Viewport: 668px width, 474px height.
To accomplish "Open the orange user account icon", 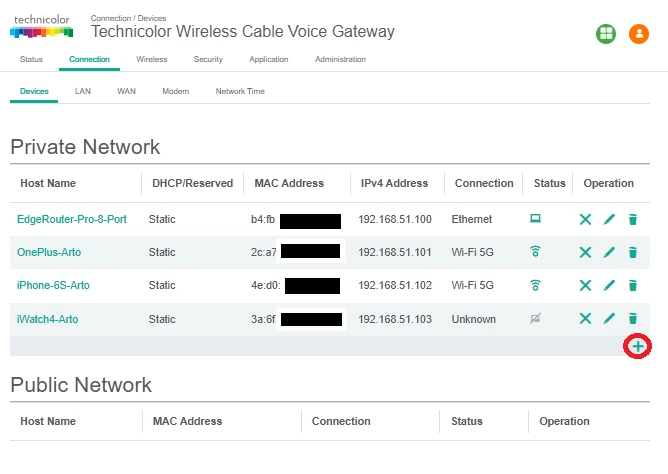I will [639, 34].
